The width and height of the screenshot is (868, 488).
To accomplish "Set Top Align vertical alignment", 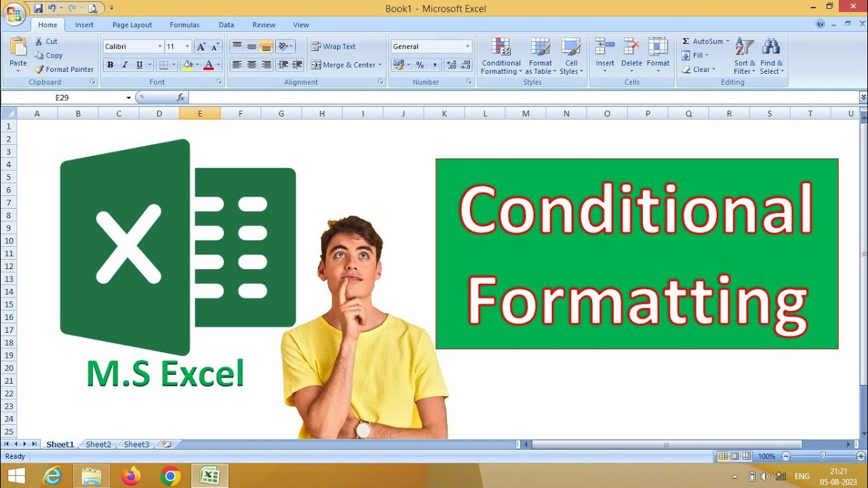I will click(x=237, y=47).
